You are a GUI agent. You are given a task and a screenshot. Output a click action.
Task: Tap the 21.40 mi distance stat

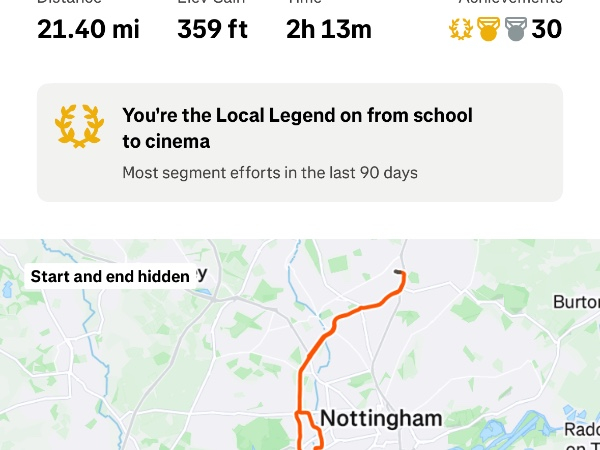88,29
